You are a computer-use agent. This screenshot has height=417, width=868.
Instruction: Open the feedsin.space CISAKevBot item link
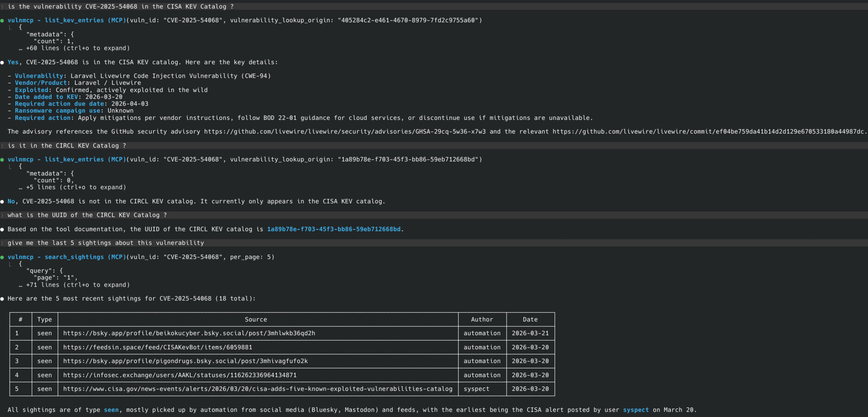157,347
